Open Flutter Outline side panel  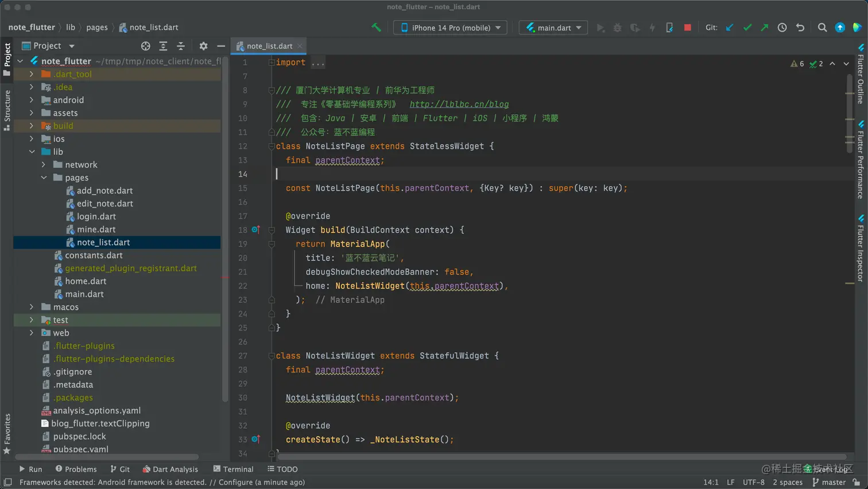pyautogui.click(x=861, y=74)
